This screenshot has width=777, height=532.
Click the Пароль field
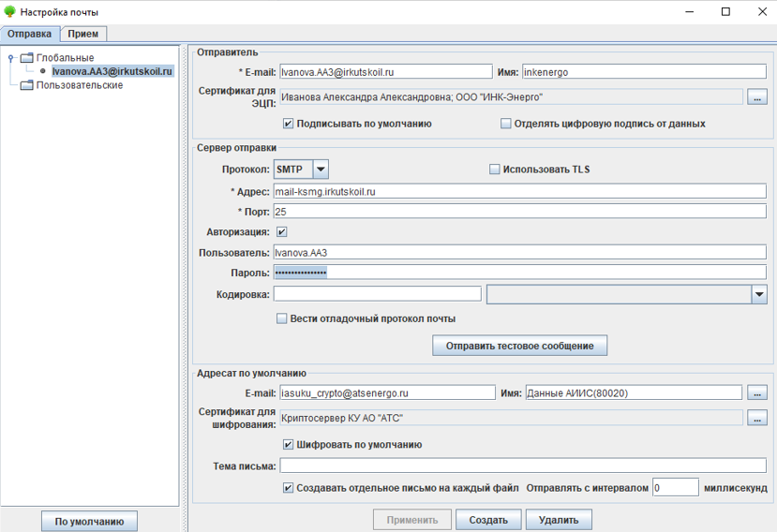[520, 272]
